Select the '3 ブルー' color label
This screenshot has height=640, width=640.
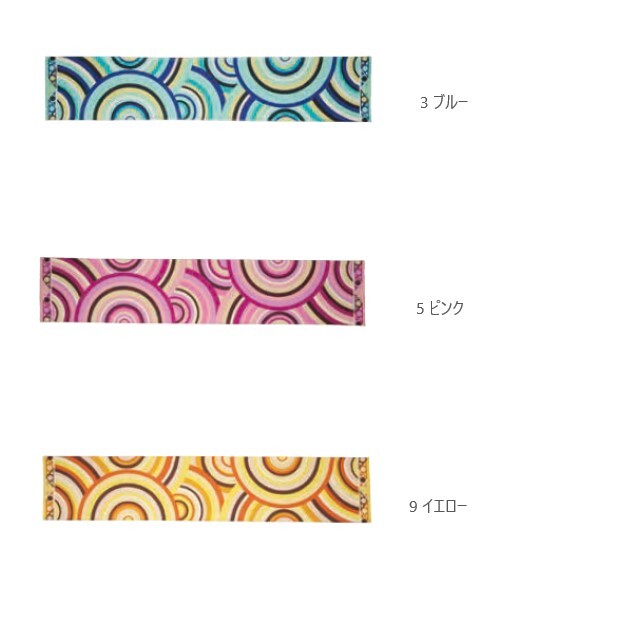point(444,102)
